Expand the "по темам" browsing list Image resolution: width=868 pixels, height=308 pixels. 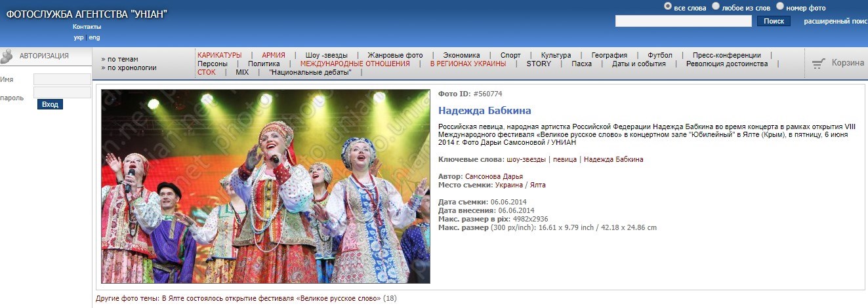pos(122,59)
